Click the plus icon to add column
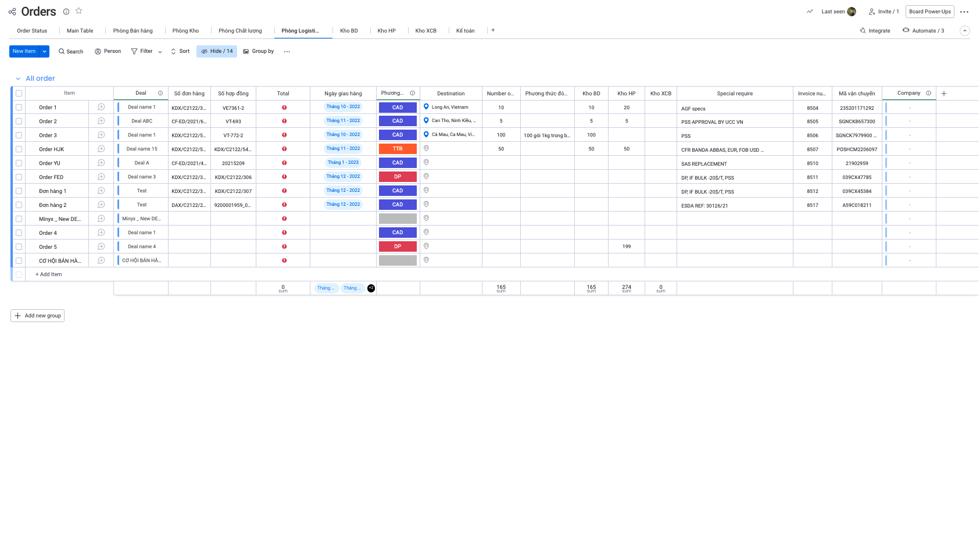Screen dimensions: 980x536 [x=944, y=94]
